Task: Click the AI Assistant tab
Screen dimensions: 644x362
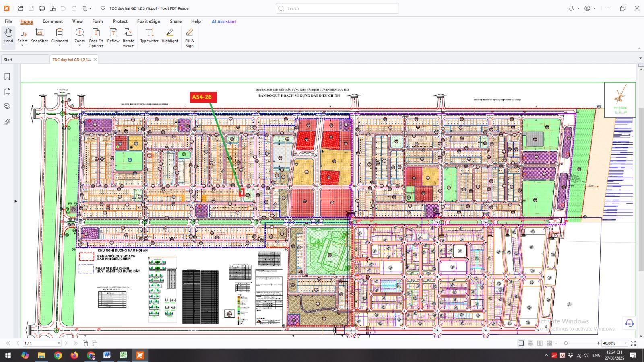Action: pyautogui.click(x=224, y=21)
